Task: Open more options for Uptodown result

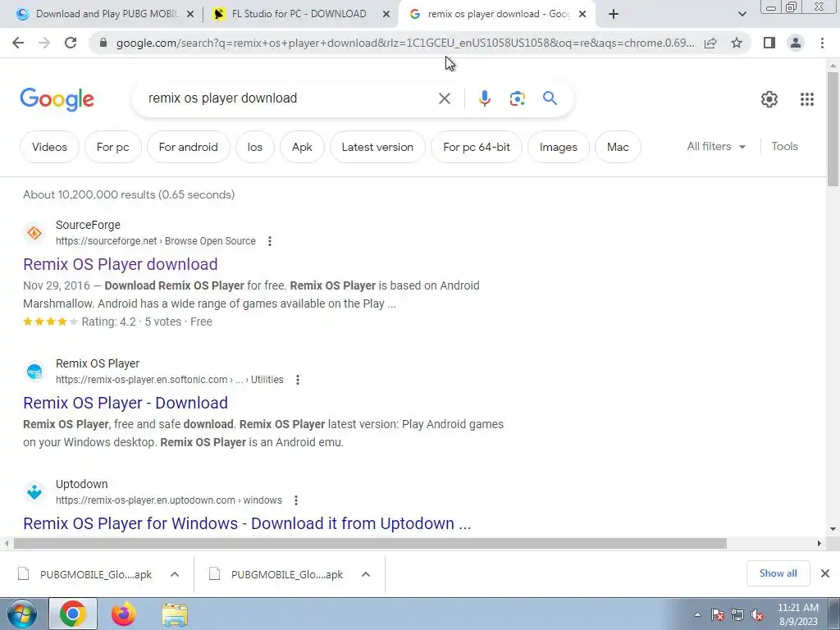Action: click(x=295, y=500)
